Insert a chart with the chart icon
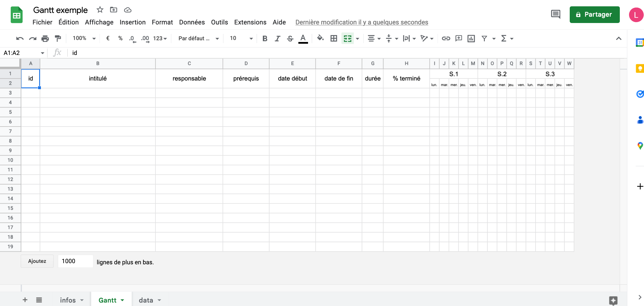The image size is (644, 306). pyautogui.click(x=471, y=39)
